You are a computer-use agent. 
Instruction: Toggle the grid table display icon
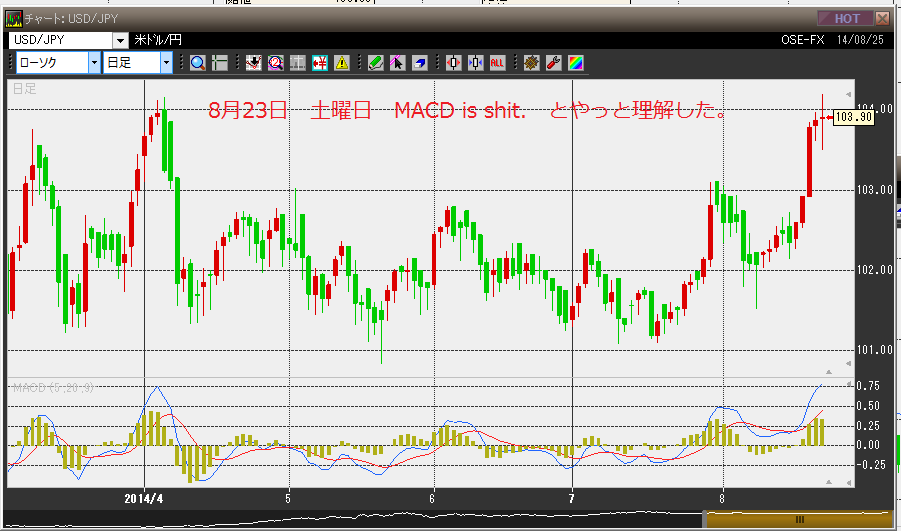click(298, 63)
